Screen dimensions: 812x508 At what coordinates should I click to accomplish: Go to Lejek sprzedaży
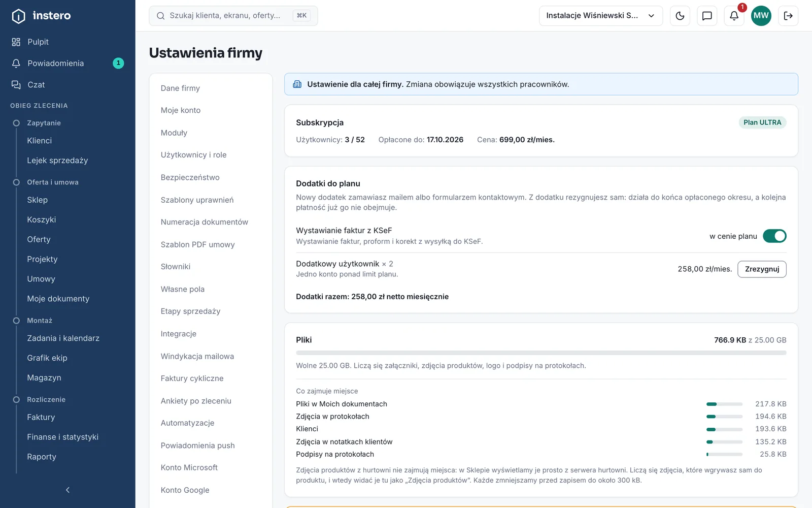(57, 161)
